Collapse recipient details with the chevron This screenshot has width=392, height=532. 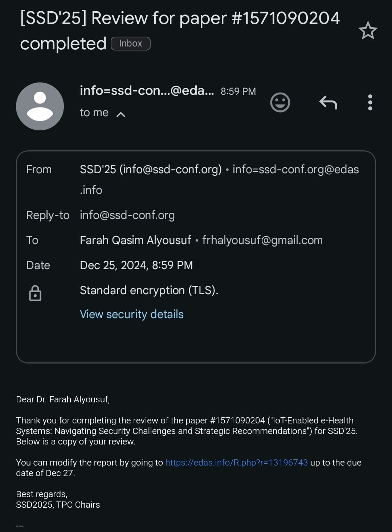pos(121,114)
